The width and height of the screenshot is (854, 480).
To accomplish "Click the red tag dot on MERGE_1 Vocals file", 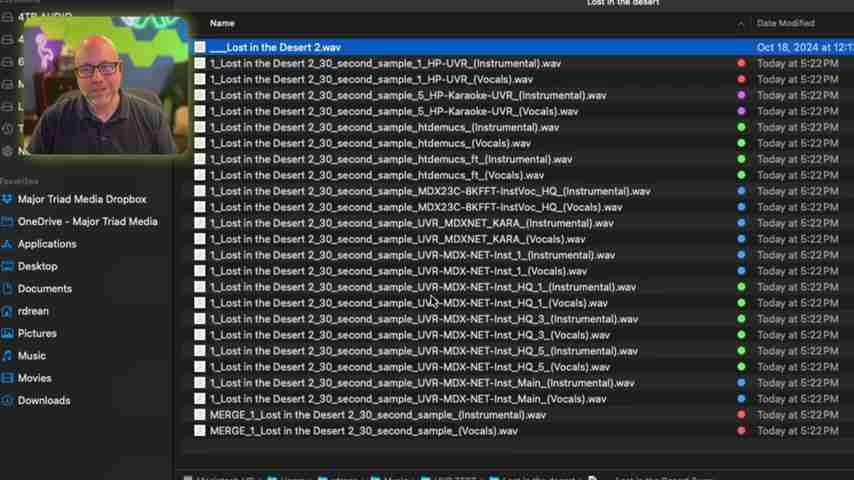I will [741, 431].
